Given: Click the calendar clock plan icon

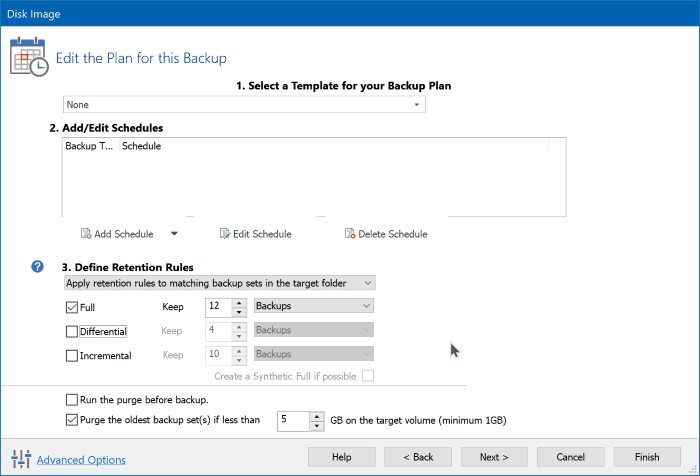Looking at the screenshot, I should pyautogui.click(x=29, y=57).
